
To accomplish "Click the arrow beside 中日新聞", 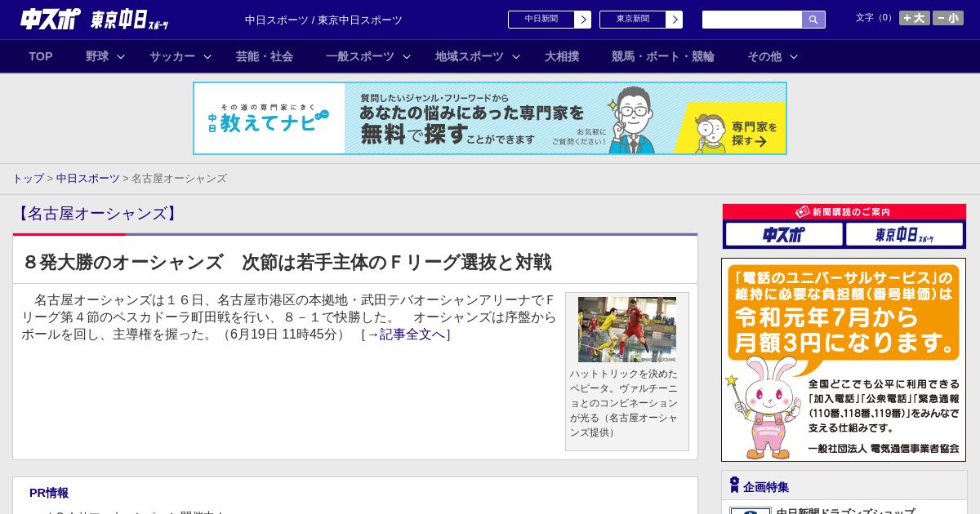I will point(583,20).
